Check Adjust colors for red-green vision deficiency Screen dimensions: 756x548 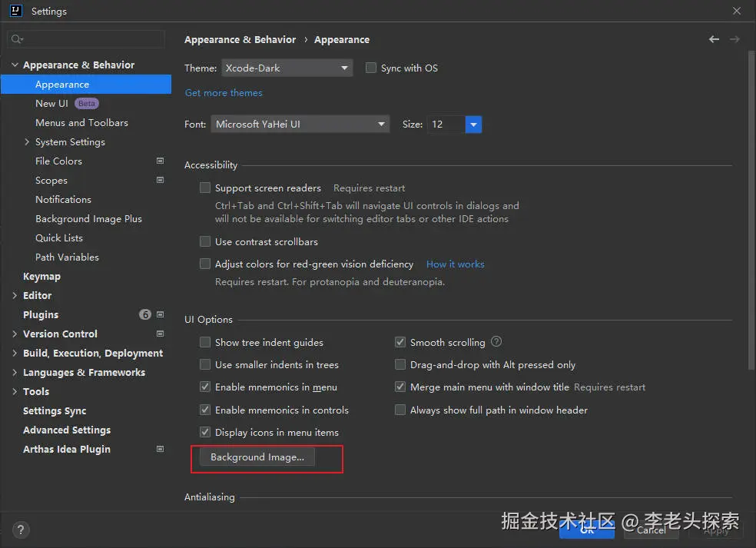coord(205,264)
